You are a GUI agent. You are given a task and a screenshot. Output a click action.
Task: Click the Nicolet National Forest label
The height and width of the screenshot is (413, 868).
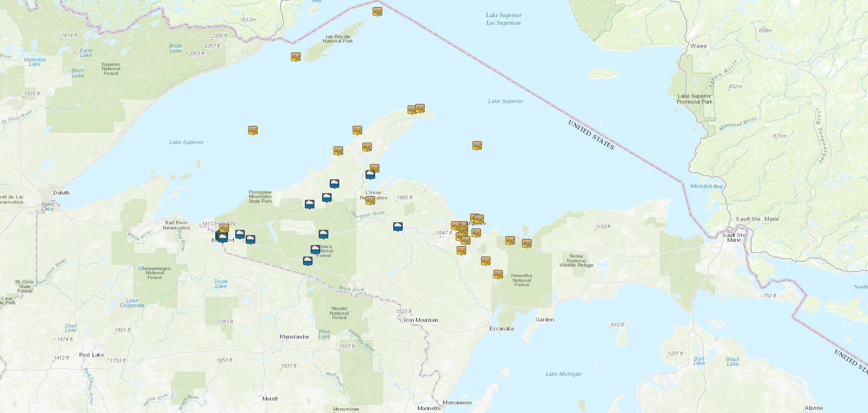point(339,313)
